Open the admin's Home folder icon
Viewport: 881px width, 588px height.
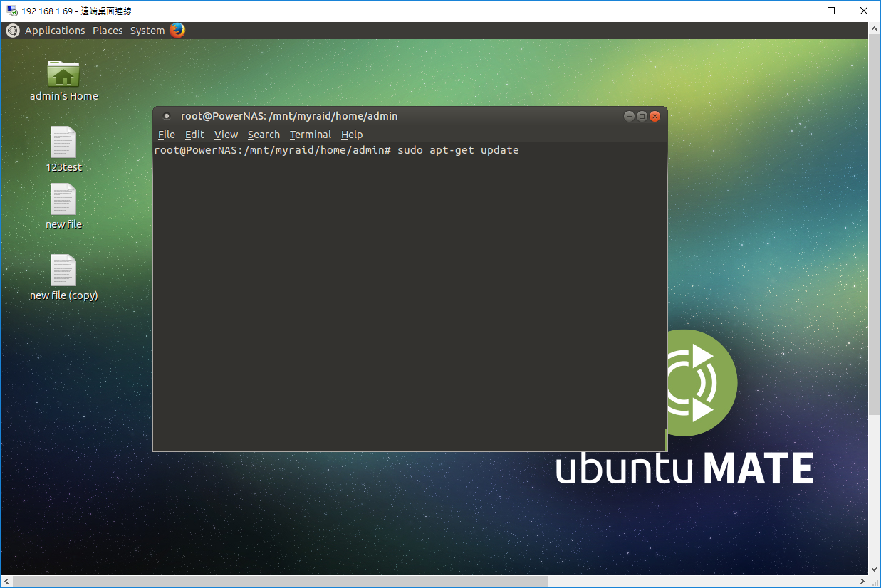pos(63,73)
